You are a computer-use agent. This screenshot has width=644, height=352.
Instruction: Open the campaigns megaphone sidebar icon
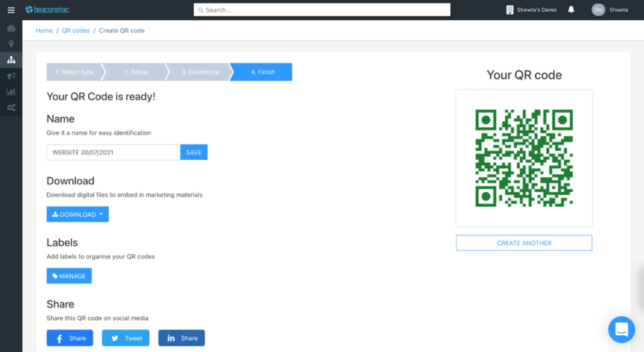[x=11, y=76]
